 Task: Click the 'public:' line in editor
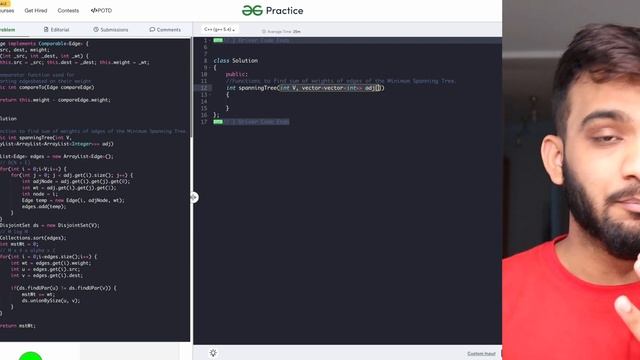click(x=237, y=74)
